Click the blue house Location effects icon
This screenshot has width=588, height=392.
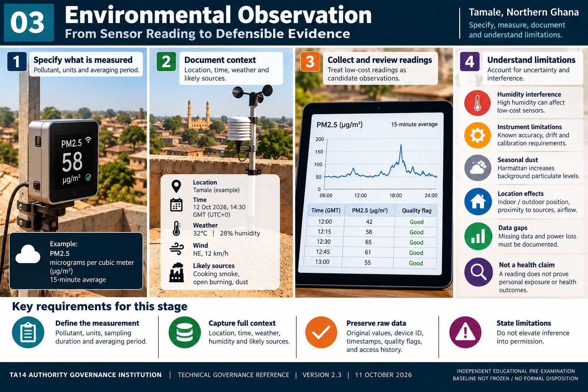point(478,201)
